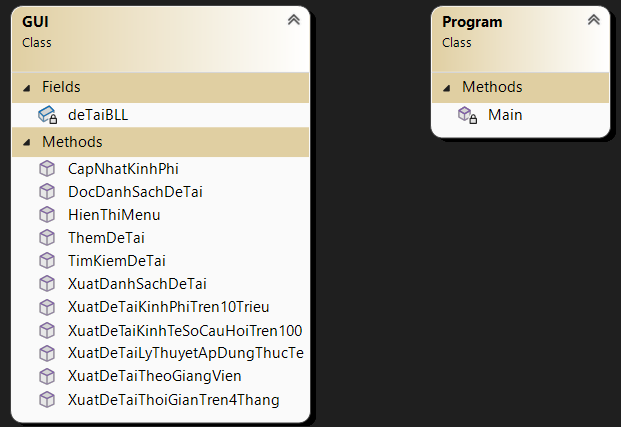Select the XuatDeTaiLyThuyetApDungThucTe method
Viewport: 621px width, 427px height.
[x=185, y=353]
